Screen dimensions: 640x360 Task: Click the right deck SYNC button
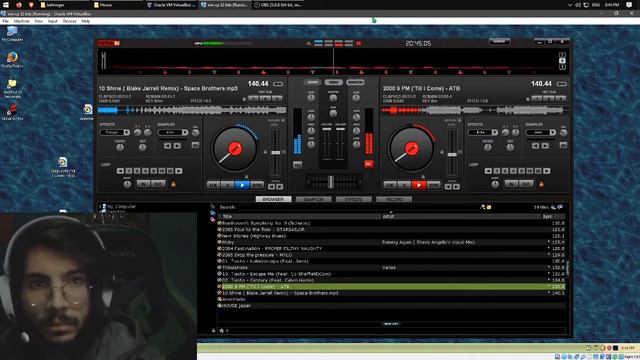pyautogui.click(x=434, y=185)
